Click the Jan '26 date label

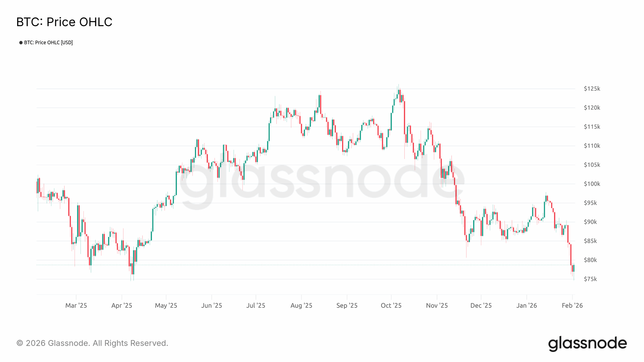tap(527, 305)
